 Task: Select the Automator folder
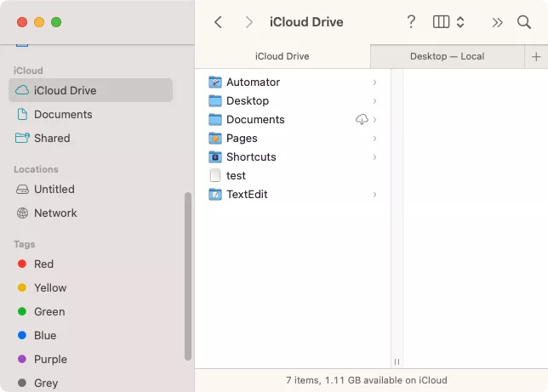[x=253, y=82]
